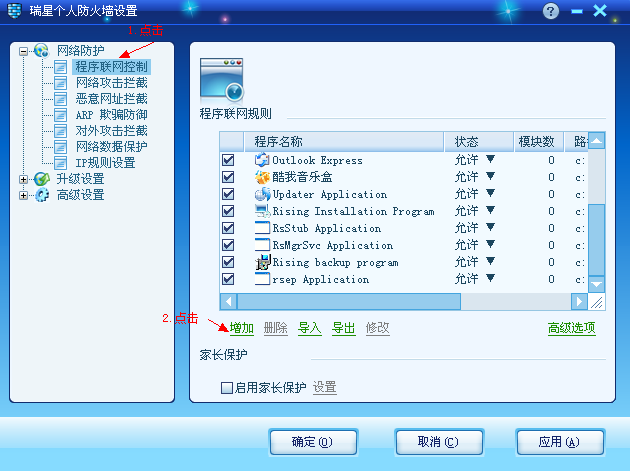The height and width of the screenshot is (471, 630).
Task: Uncheck the RsStub Application checkbox
Action: click(228, 228)
